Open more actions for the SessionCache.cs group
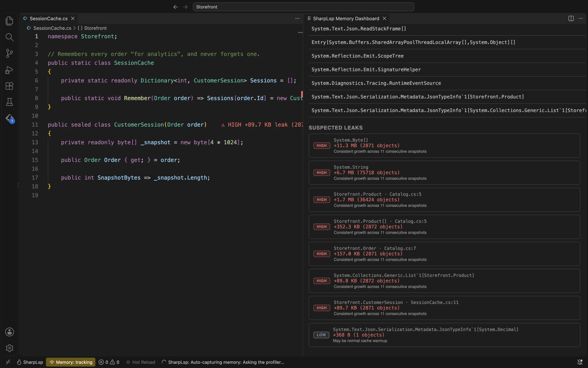 pyautogui.click(x=297, y=18)
